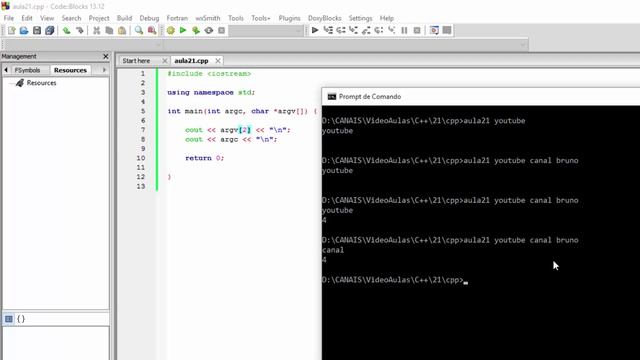Open the View menu
Viewport: 640px width, 360px height.
click(x=47, y=18)
